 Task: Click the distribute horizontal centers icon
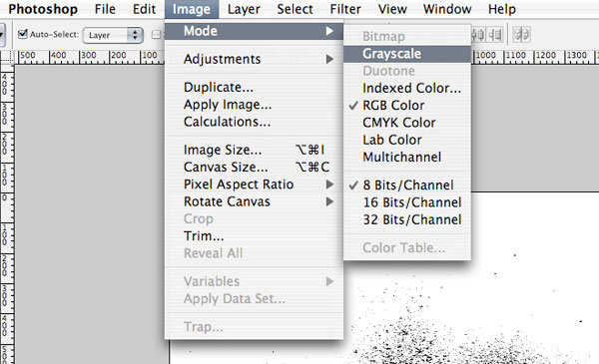coord(479,35)
